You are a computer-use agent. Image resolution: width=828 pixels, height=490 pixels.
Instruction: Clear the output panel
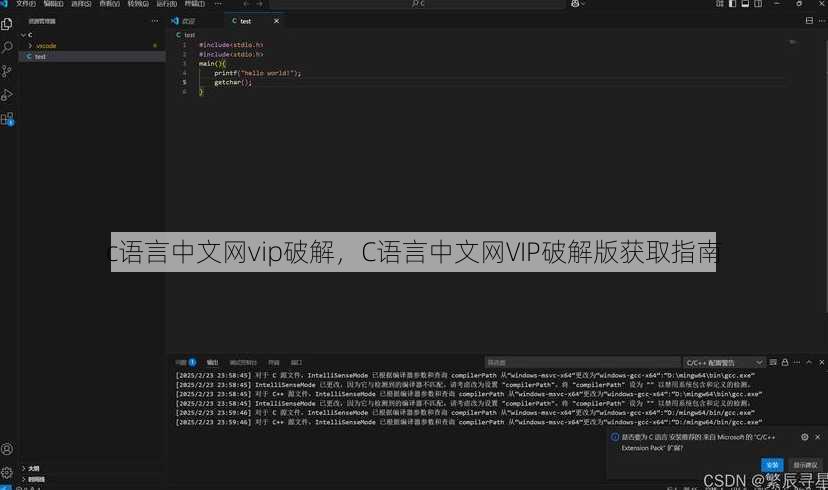click(773, 362)
